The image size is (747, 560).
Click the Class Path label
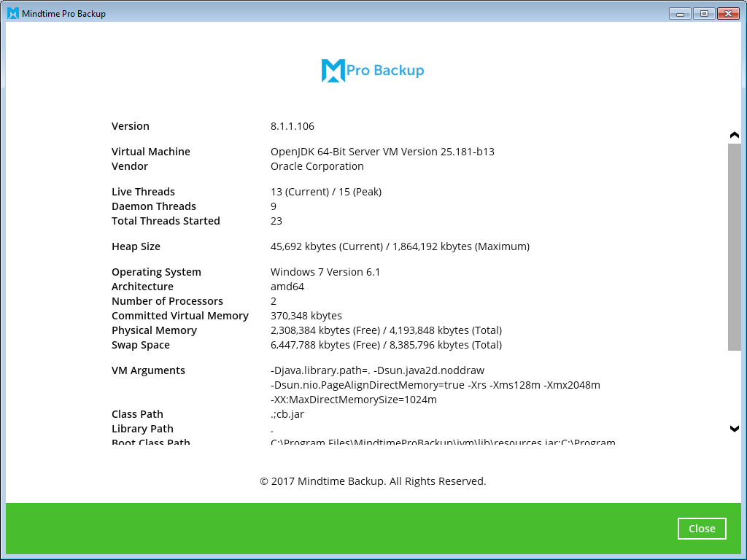[137, 414]
